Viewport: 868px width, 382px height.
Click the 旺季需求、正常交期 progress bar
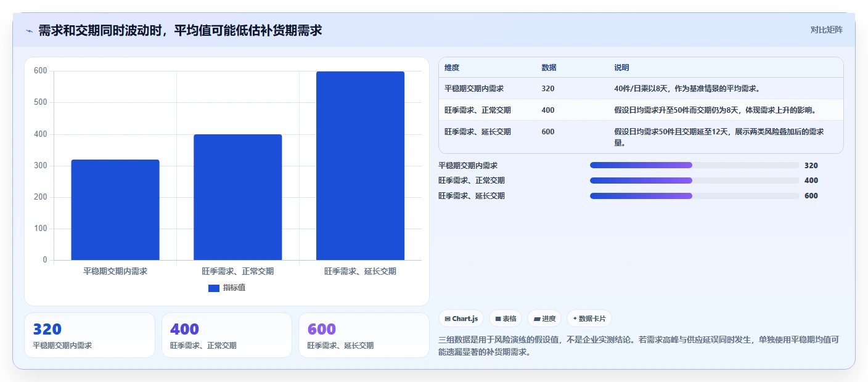tap(694, 181)
